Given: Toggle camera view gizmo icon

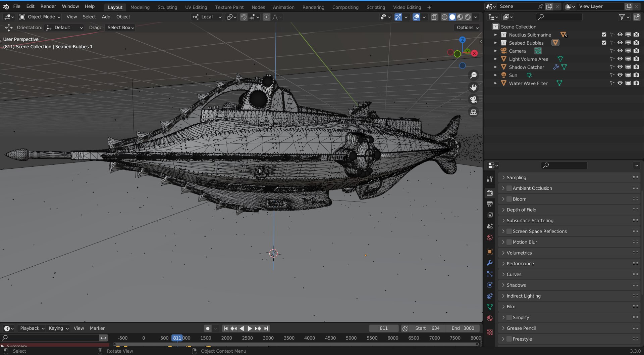Looking at the screenshot, I should click(x=473, y=100).
